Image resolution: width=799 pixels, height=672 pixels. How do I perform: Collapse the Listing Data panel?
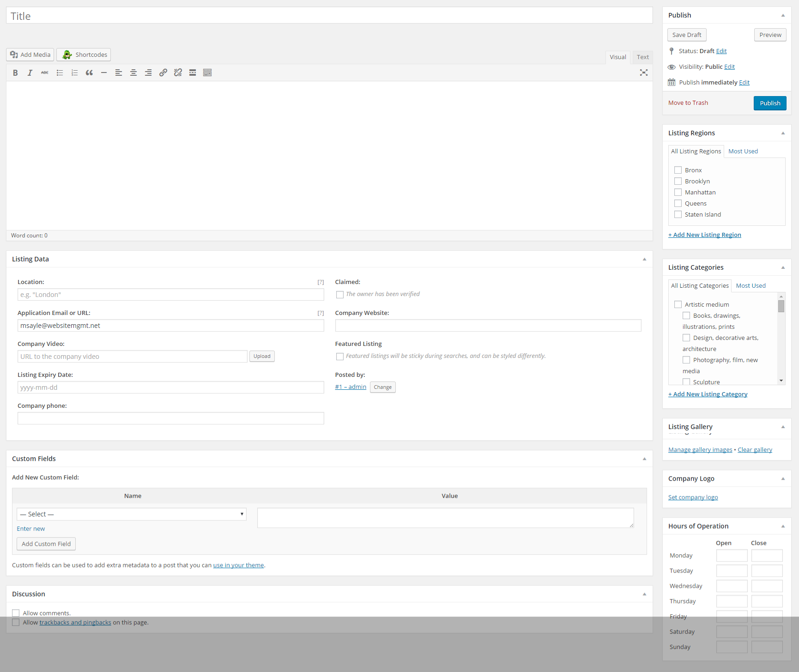(644, 259)
